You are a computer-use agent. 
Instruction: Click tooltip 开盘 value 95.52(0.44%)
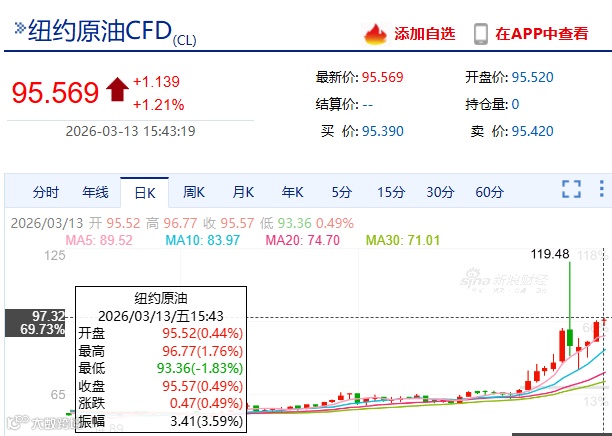pos(203,333)
